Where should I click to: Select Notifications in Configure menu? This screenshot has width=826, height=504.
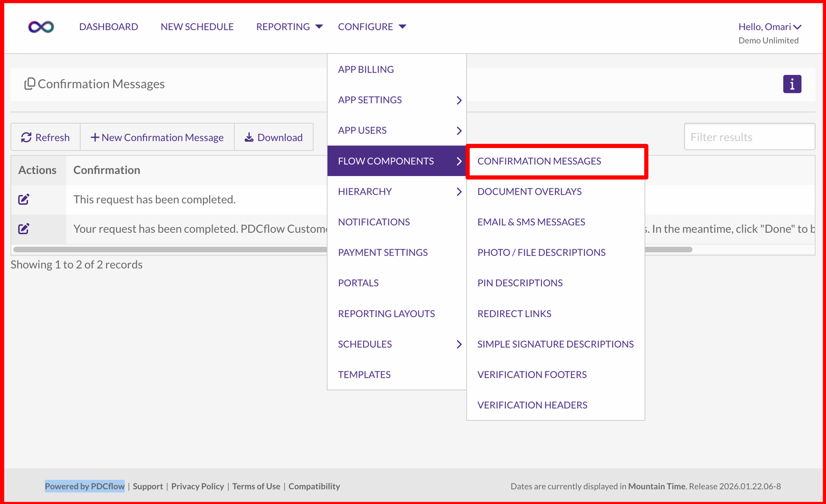(397, 222)
